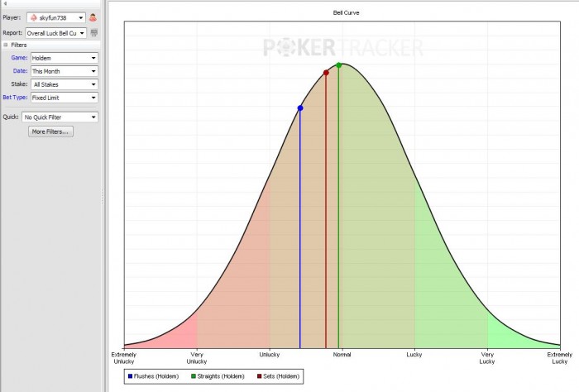
Task: Open the Report dropdown showing Overall Luck Bell Cu
Action: pos(56,33)
